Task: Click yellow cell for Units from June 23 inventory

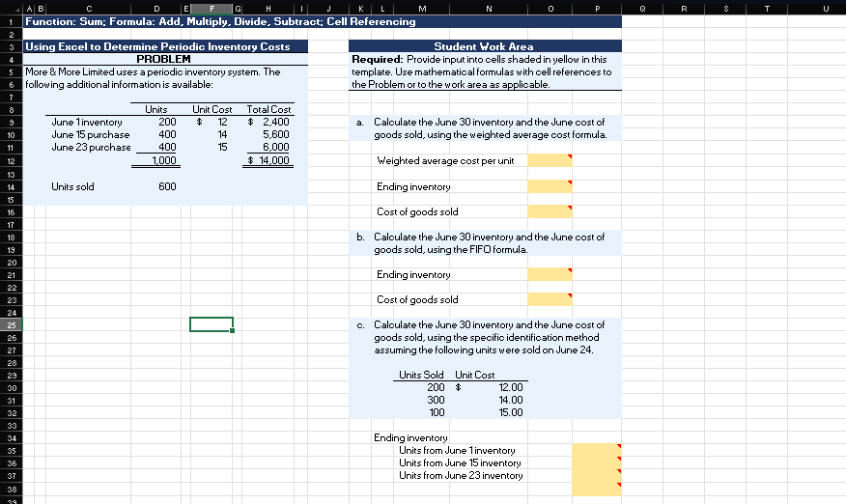Action: 597,475
